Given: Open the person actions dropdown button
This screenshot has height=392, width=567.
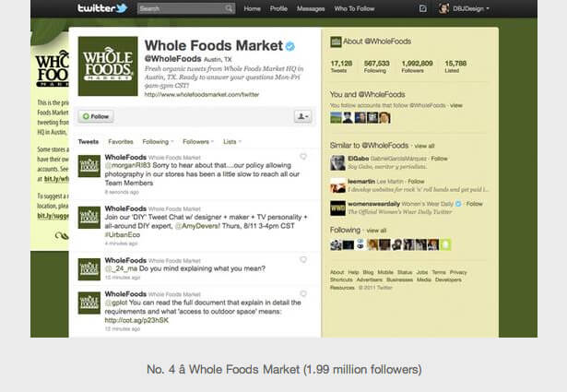Looking at the screenshot, I should (x=302, y=116).
